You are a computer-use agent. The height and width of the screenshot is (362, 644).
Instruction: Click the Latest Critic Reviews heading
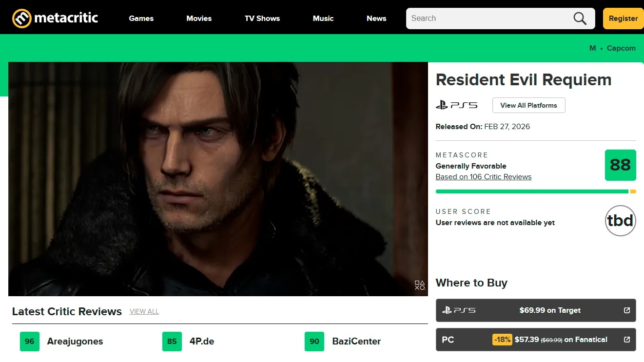(67, 312)
